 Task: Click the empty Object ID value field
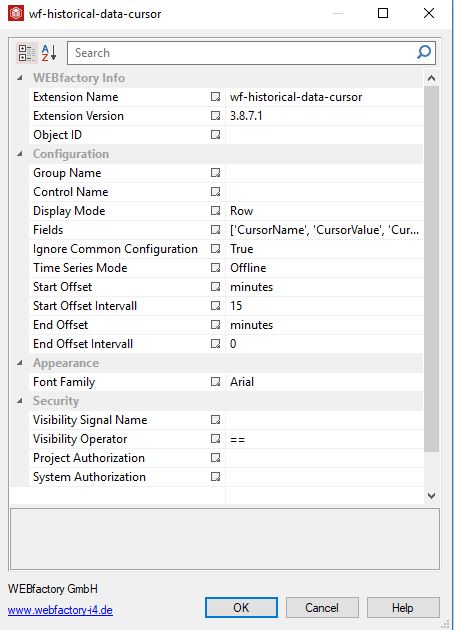click(x=324, y=135)
